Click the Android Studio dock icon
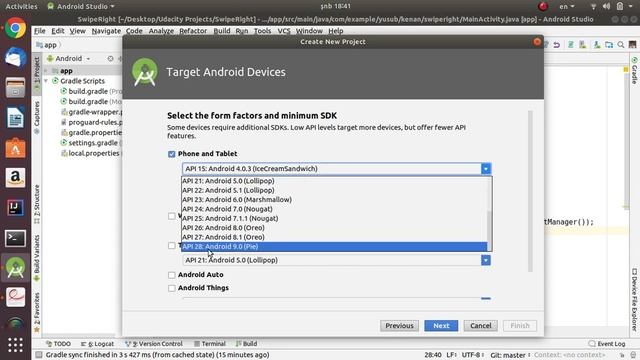Screen dimensions: 640x360 (x=16, y=268)
